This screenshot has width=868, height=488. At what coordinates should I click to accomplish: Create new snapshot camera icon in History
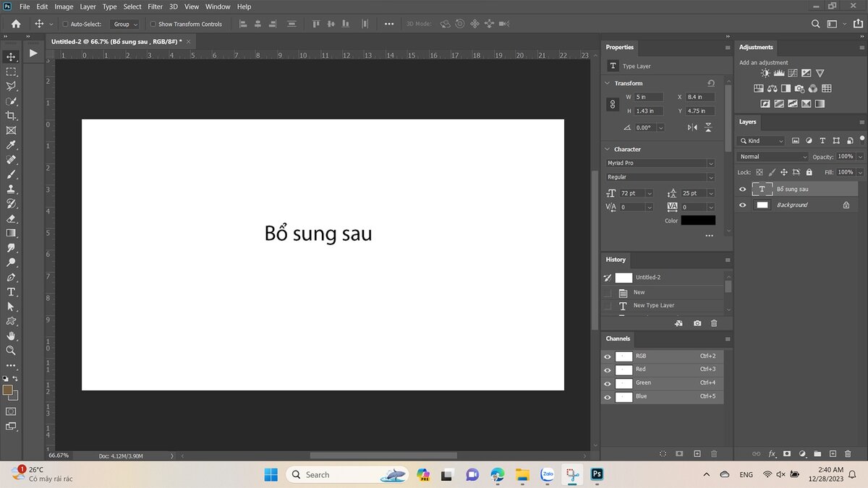[697, 323]
